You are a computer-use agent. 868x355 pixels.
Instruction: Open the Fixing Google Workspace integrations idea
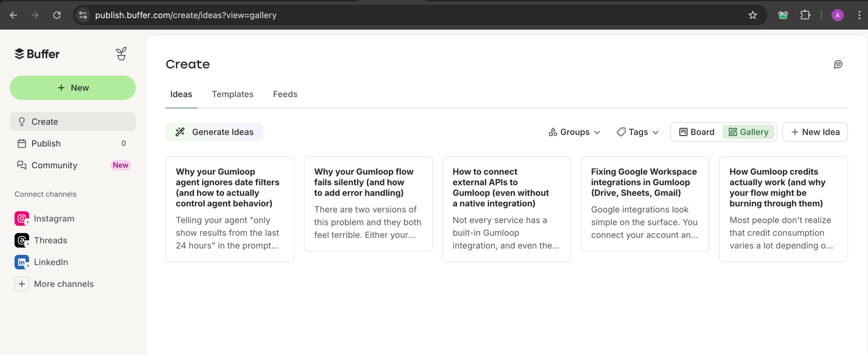(x=645, y=204)
